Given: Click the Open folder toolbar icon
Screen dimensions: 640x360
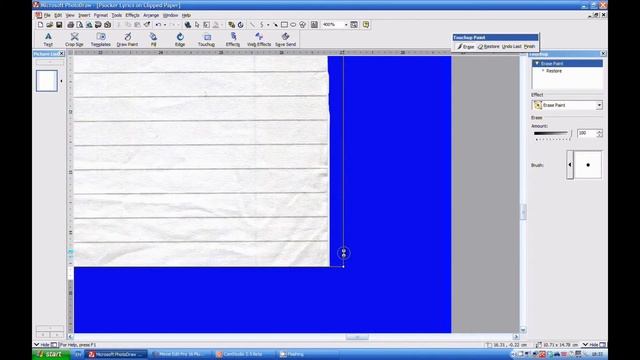Looking at the screenshot, I should (x=49, y=25).
